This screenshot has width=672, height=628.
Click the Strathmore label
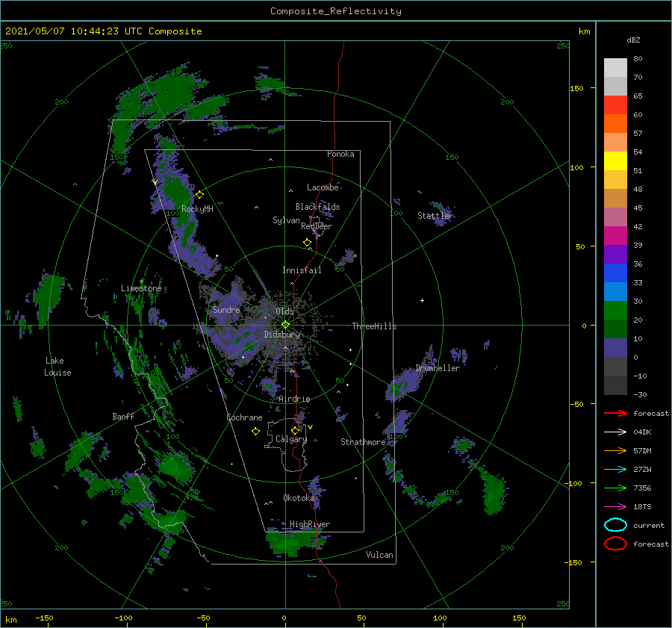(363, 442)
